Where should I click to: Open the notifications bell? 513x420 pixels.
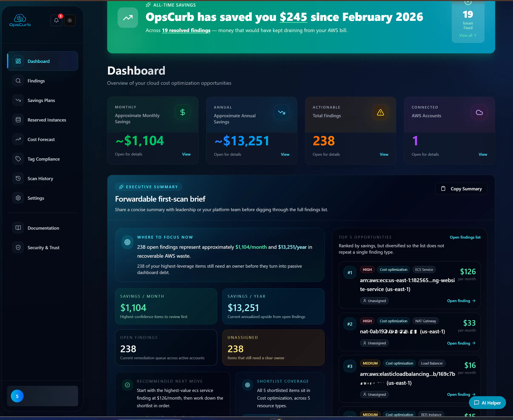coord(56,20)
